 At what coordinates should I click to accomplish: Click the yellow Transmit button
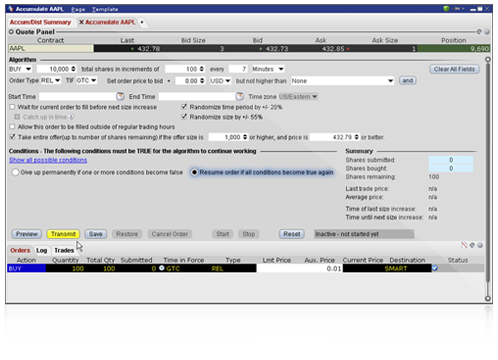[63, 234]
